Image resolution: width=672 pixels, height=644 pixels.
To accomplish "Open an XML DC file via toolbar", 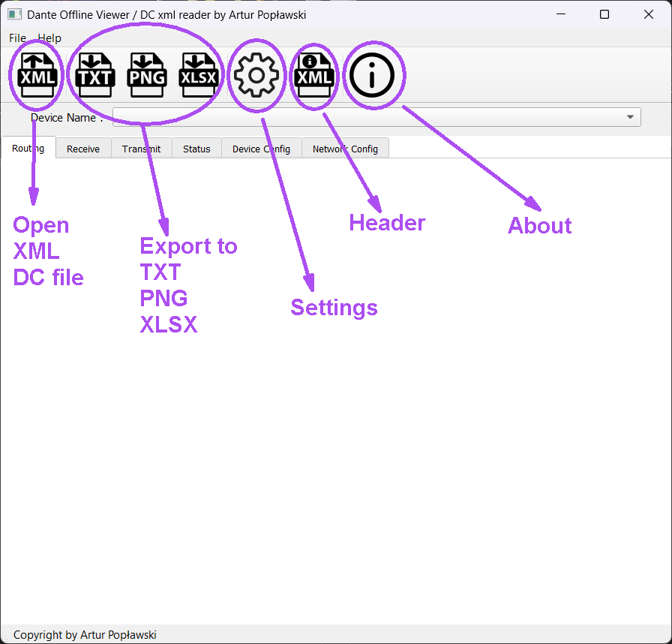I will (37, 75).
